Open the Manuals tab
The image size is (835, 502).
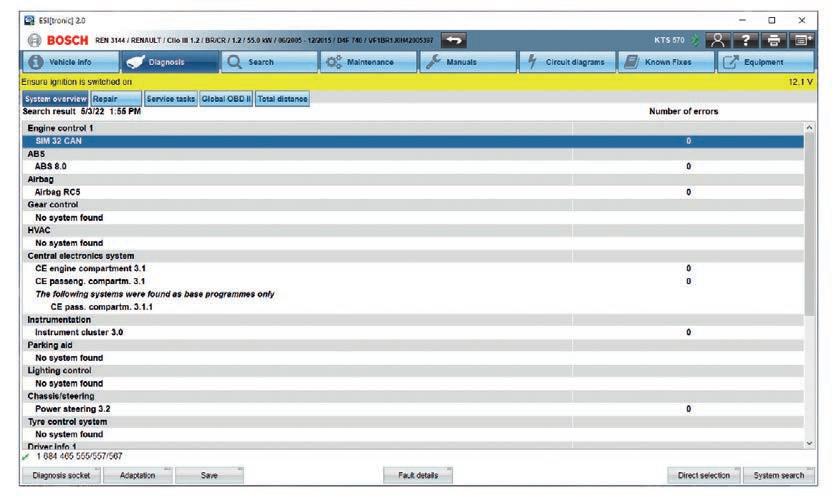click(x=468, y=62)
